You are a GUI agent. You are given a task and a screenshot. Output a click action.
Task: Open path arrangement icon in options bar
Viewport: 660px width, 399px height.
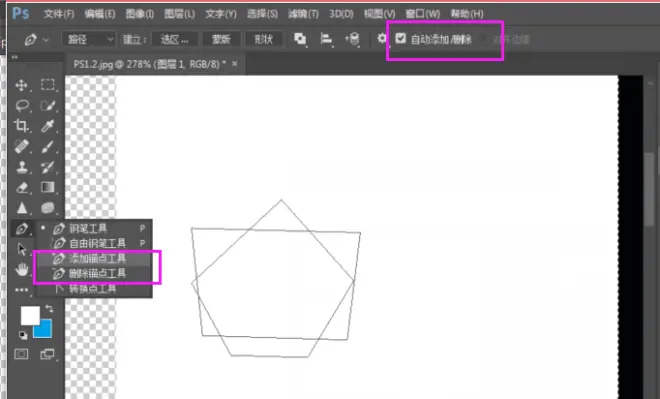(352, 39)
